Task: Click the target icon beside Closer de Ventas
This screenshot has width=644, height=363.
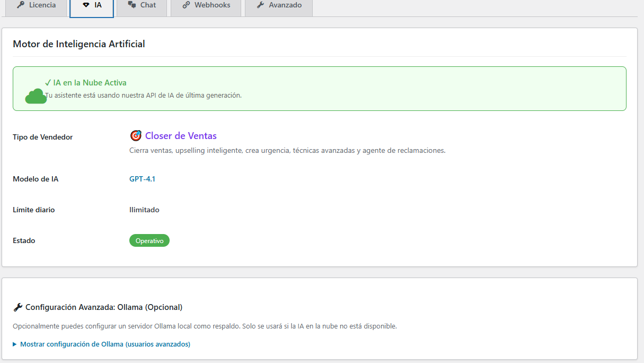Action: pos(136,136)
